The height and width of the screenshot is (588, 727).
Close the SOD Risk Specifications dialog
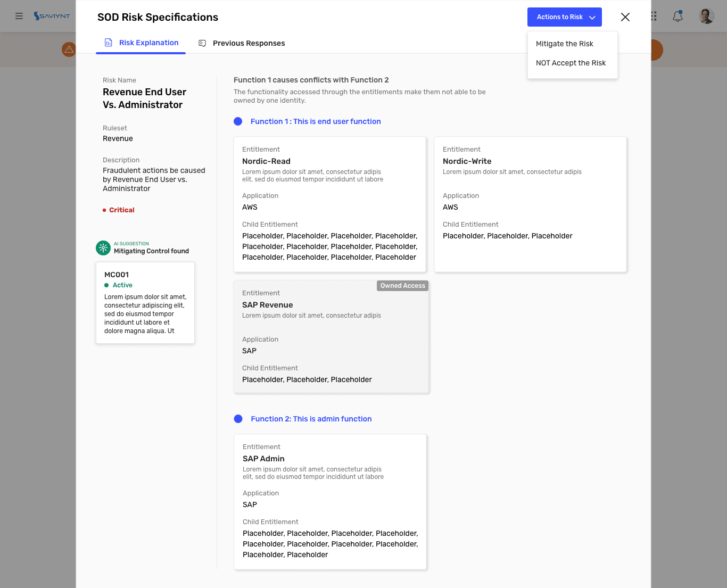point(625,17)
